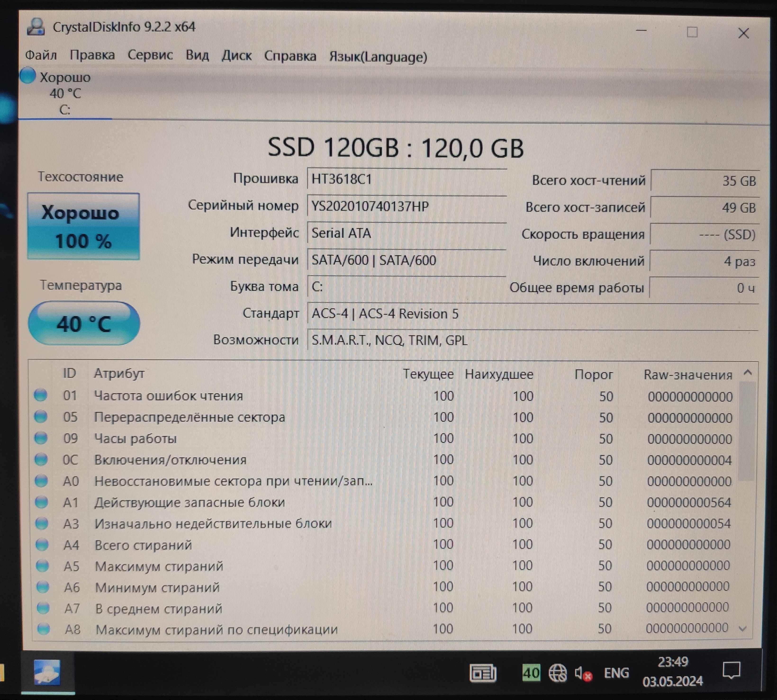The width and height of the screenshot is (777, 700).
Task: Switch the ENG input language indicator
Action: point(617,673)
